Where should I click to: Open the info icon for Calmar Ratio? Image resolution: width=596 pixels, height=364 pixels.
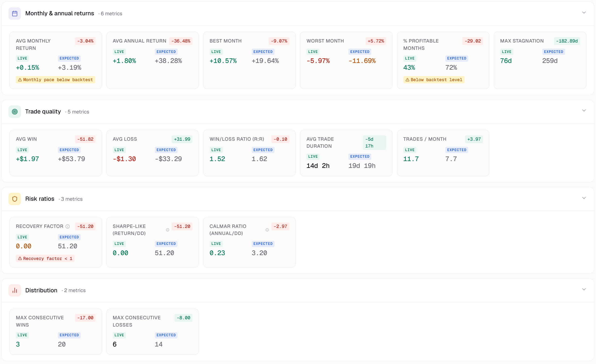[267, 230]
